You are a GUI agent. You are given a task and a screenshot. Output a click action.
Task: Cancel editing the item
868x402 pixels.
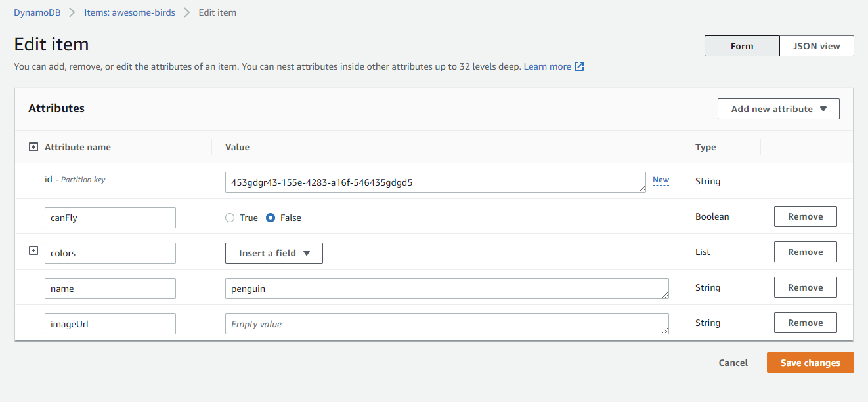tap(733, 363)
